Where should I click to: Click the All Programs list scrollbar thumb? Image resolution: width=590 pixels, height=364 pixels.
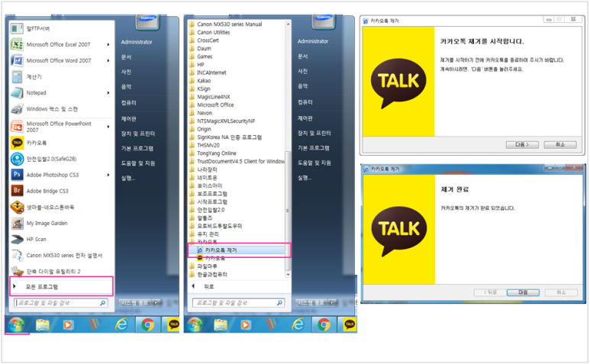point(288,211)
